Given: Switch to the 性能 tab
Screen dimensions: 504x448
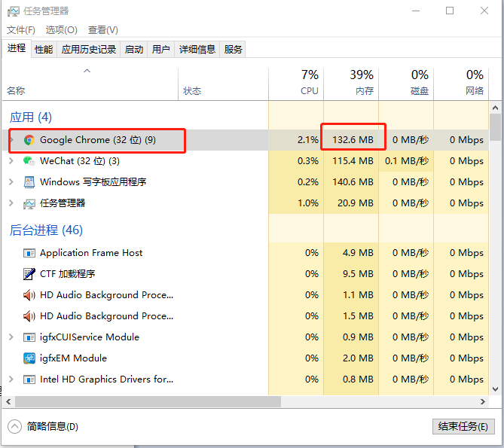Looking at the screenshot, I should (44, 50).
